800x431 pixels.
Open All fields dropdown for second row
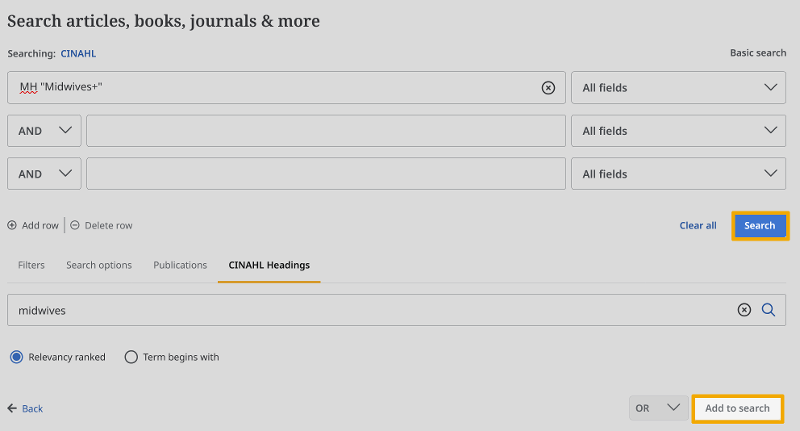678,131
